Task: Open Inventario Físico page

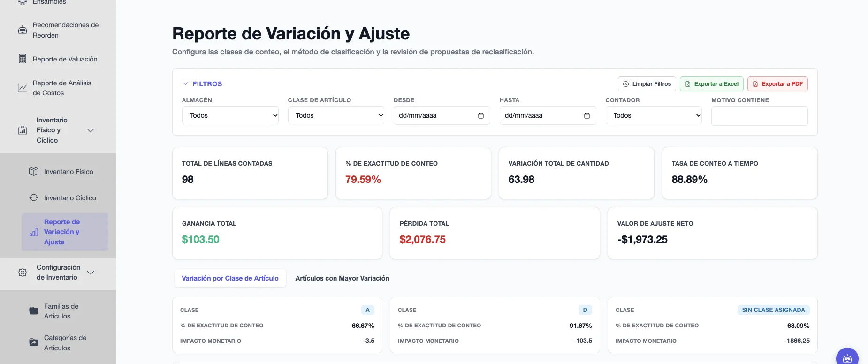Action: click(65, 172)
